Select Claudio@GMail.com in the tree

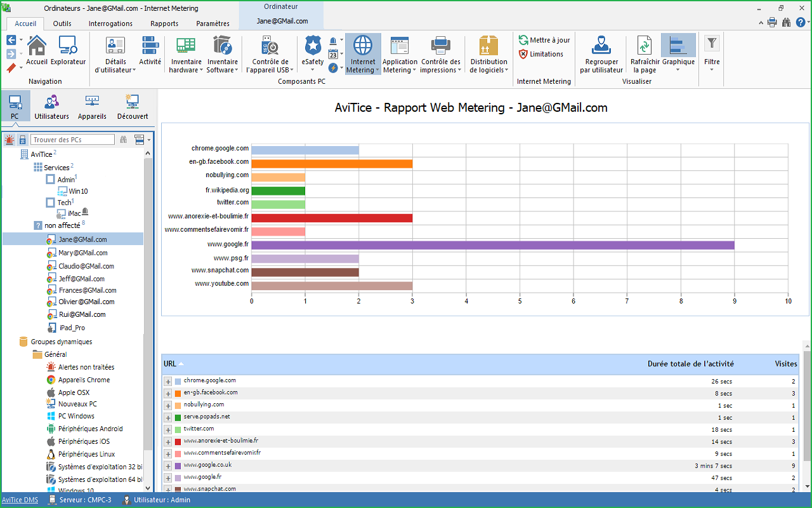[x=86, y=266]
